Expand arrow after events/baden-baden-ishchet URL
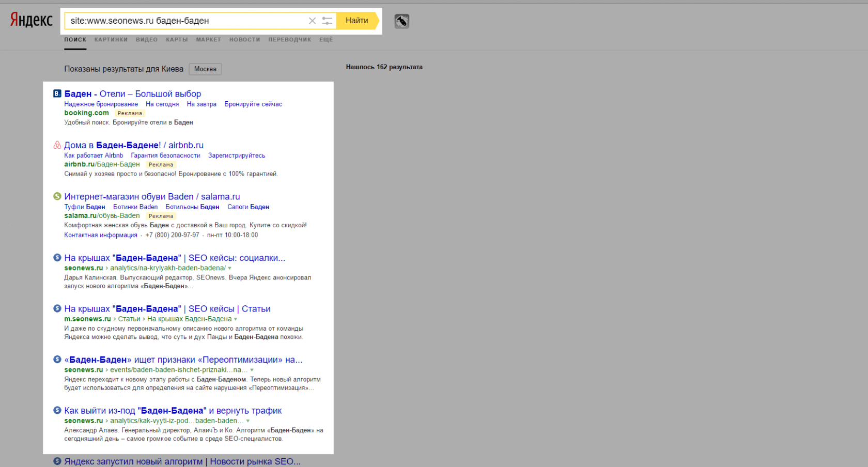This screenshot has width=868, height=467. tap(252, 370)
